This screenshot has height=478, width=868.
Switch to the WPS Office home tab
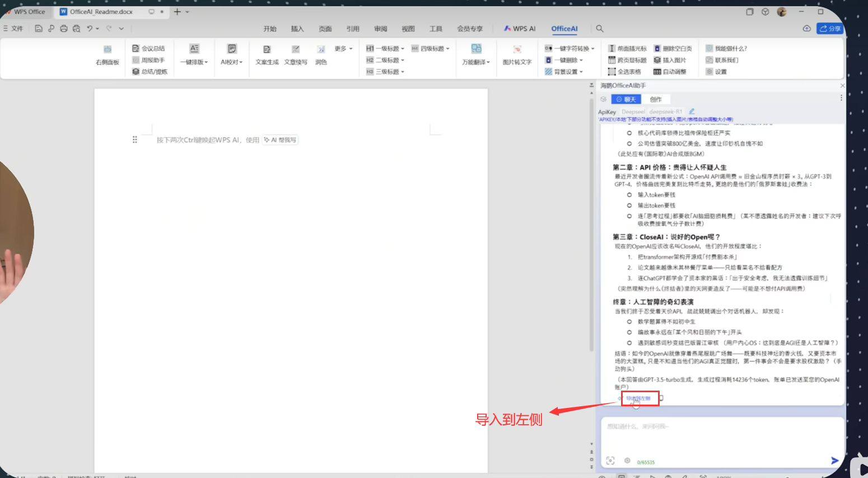[26, 12]
